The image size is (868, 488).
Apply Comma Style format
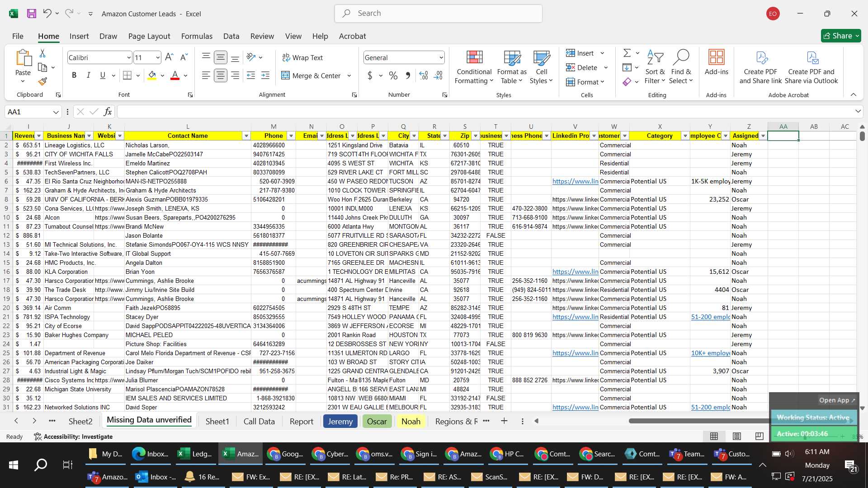(x=408, y=75)
